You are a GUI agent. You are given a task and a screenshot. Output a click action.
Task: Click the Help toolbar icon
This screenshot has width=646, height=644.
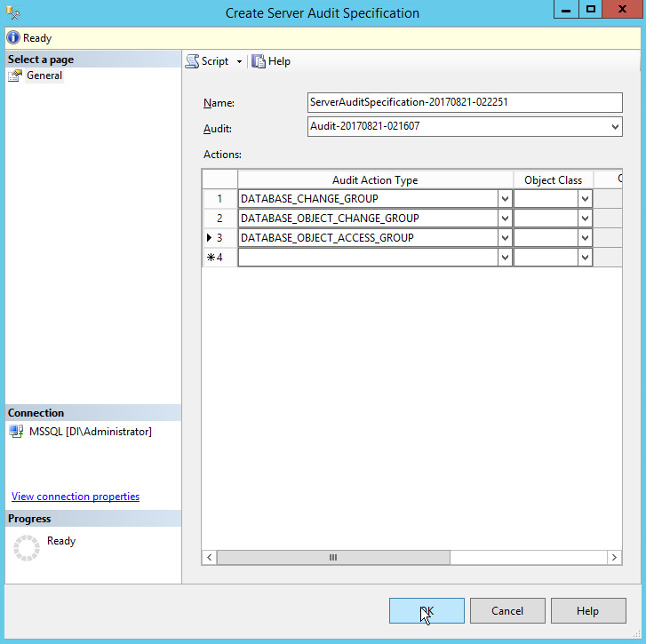pos(259,61)
